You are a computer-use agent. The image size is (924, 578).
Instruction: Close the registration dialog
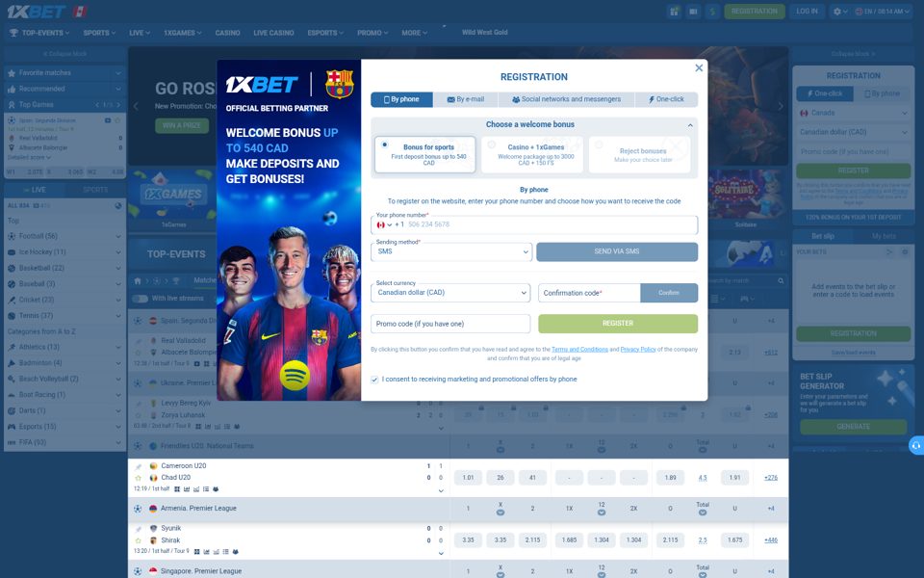click(x=699, y=67)
